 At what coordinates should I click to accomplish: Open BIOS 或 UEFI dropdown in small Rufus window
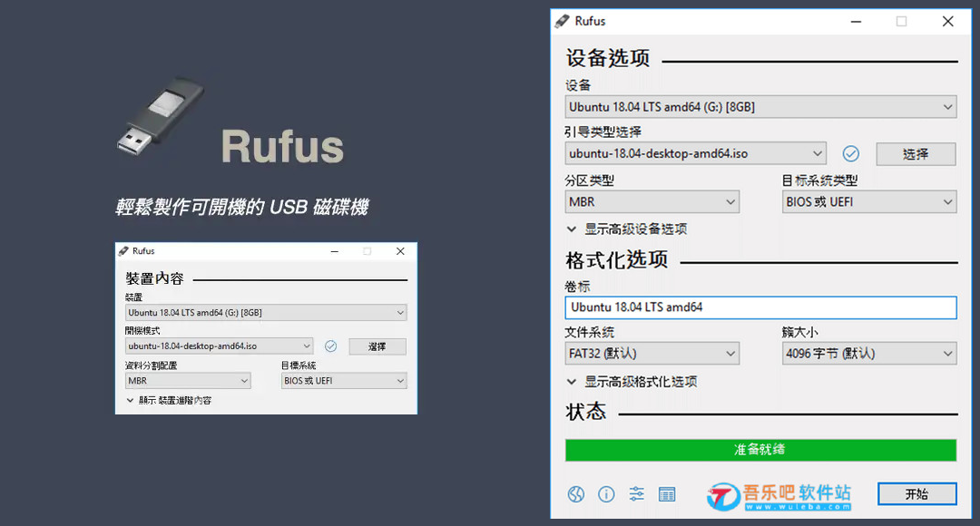coord(344,381)
